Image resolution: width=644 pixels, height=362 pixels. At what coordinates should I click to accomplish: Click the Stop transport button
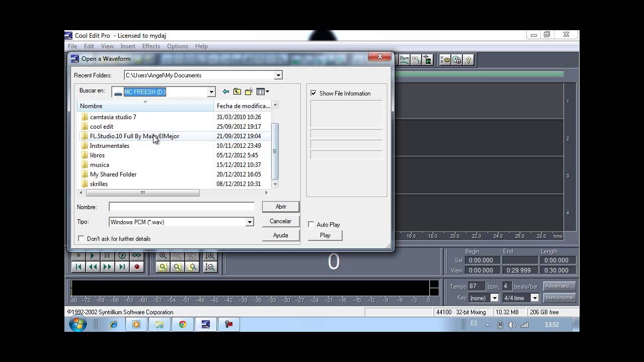pos(78,256)
